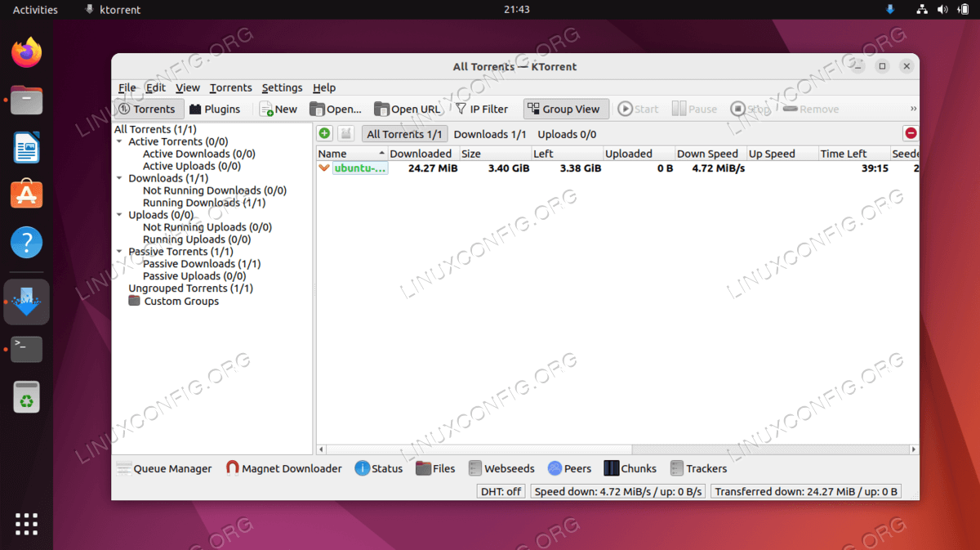Click the DHT: off status indicator
This screenshot has height=550, width=980.
[501, 491]
